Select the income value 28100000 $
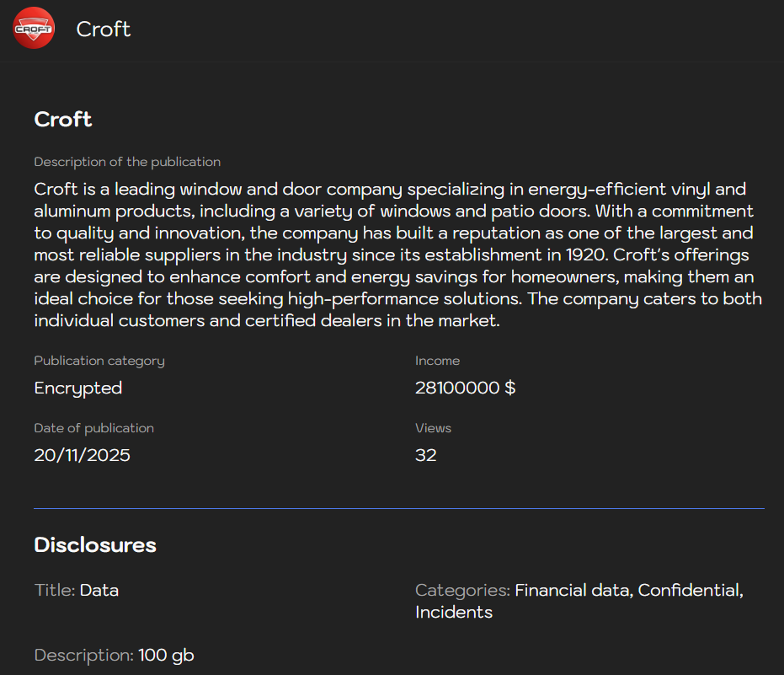The image size is (784, 675). (465, 388)
